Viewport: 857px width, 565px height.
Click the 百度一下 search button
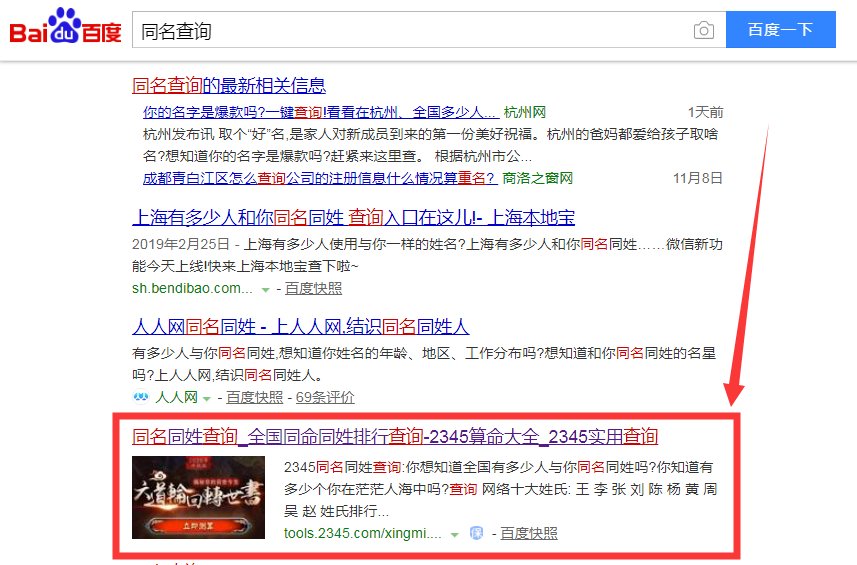point(780,30)
